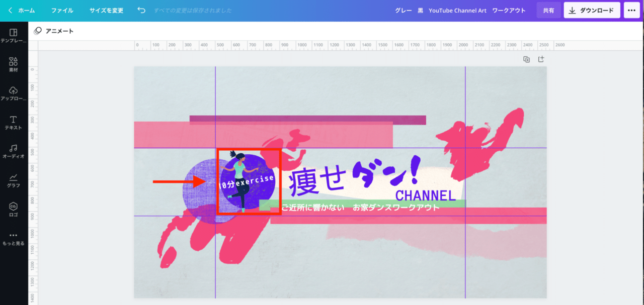Add a new page with the plus icon
This screenshot has height=305, width=644.
[541, 59]
